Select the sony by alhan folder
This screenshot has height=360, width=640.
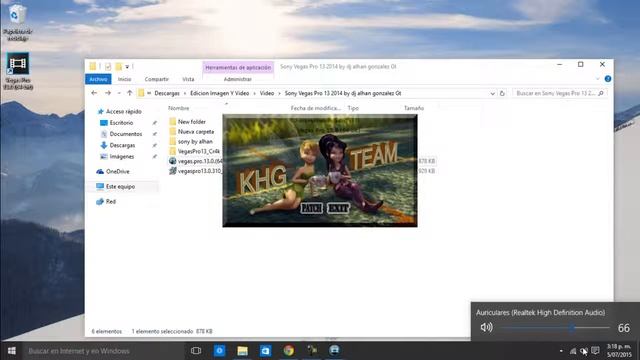tap(191, 141)
